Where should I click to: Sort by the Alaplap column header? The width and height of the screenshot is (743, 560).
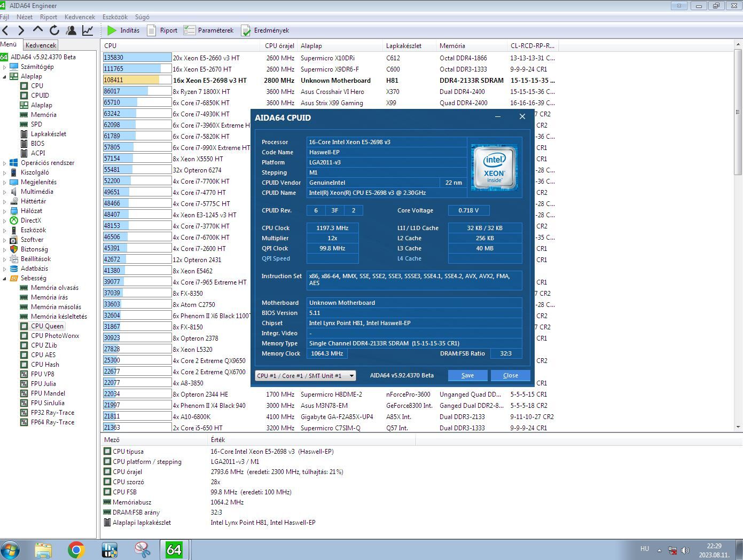click(x=340, y=45)
